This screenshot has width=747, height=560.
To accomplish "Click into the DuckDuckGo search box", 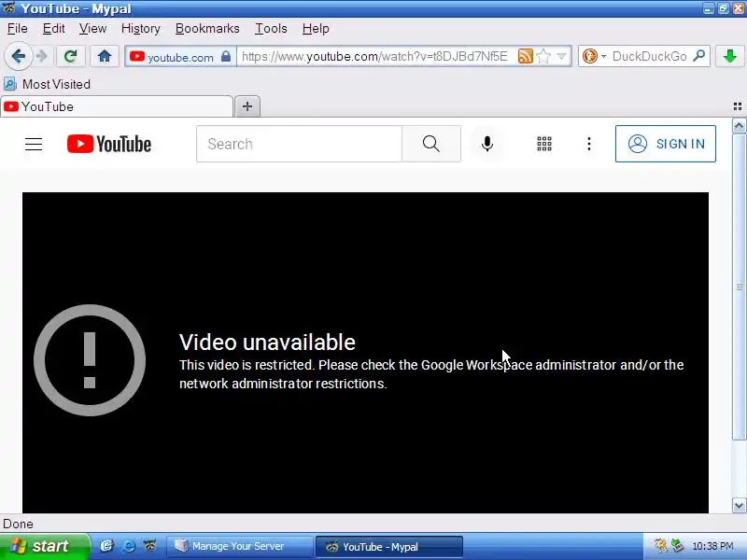I will [x=649, y=56].
